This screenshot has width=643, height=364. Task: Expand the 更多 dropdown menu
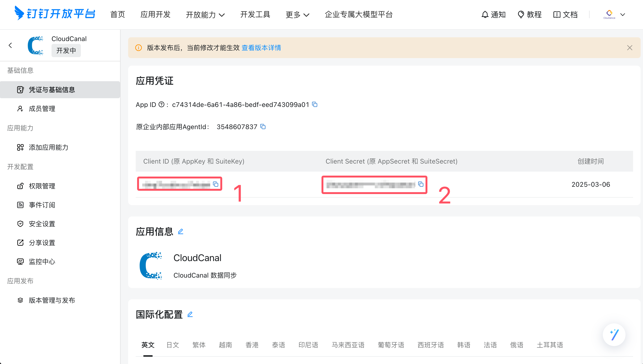(297, 15)
